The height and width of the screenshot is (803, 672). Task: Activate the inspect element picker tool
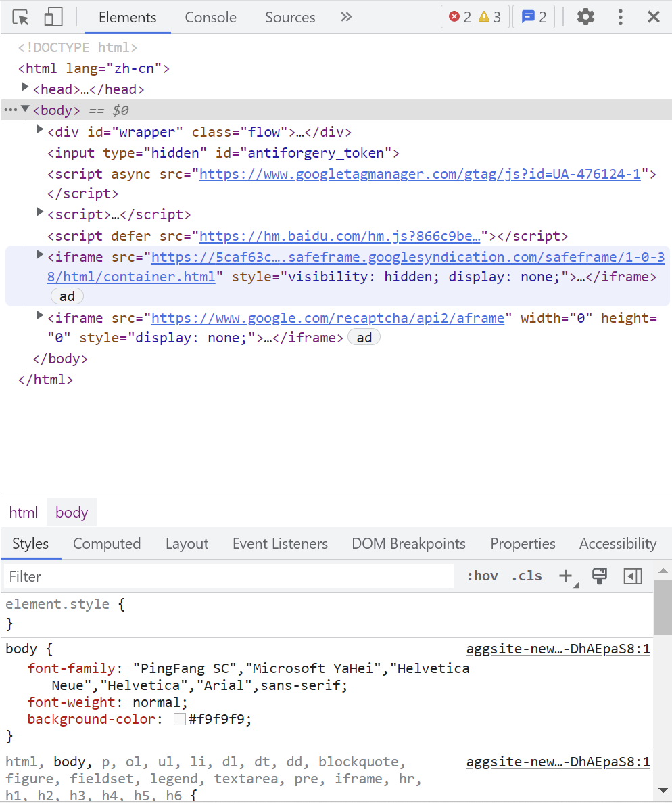pos(21,17)
